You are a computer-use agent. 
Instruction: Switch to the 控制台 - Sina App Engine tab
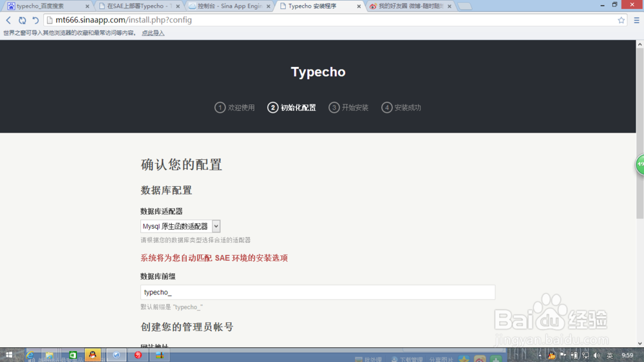pos(229,6)
